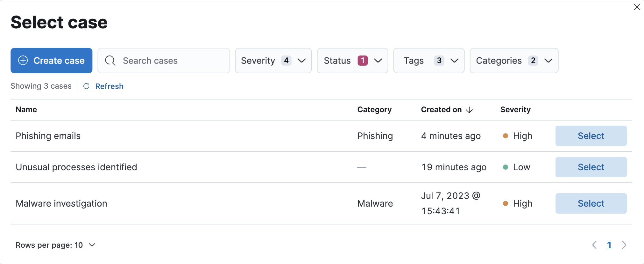Close the Select case dialog
The image size is (644, 264).
(637, 7)
